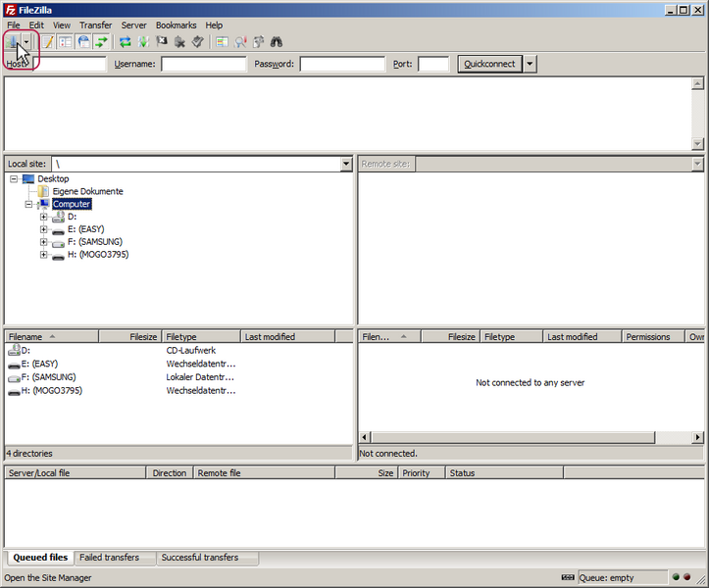
Task: Click the magnifier with red mark icon
Action: 240,42
